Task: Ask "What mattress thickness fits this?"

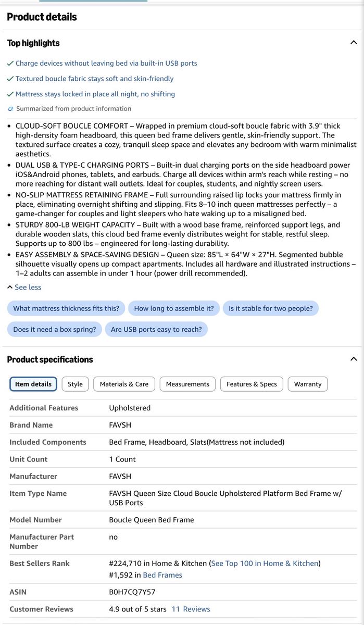Action: pyautogui.click(x=66, y=308)
